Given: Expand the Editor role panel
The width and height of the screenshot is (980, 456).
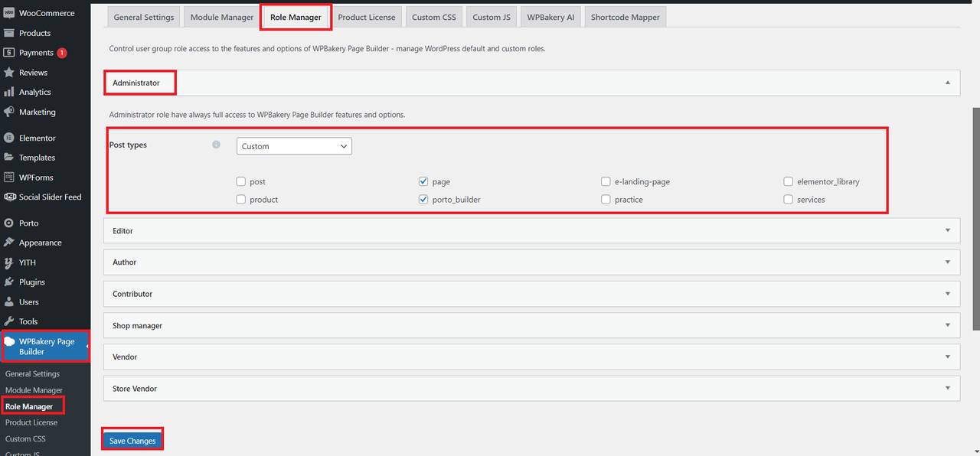Looking at the screenshot, I should (531, 230).
